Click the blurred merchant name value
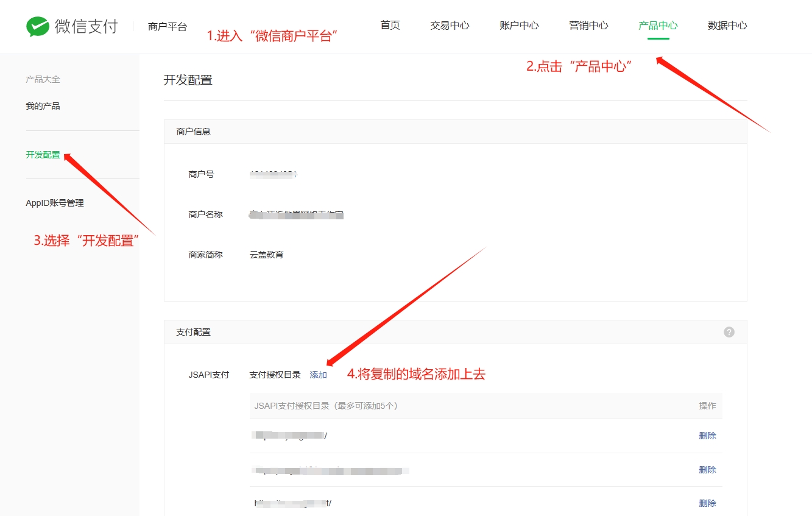Screen dimensions: 812x516 coord(297,214)
